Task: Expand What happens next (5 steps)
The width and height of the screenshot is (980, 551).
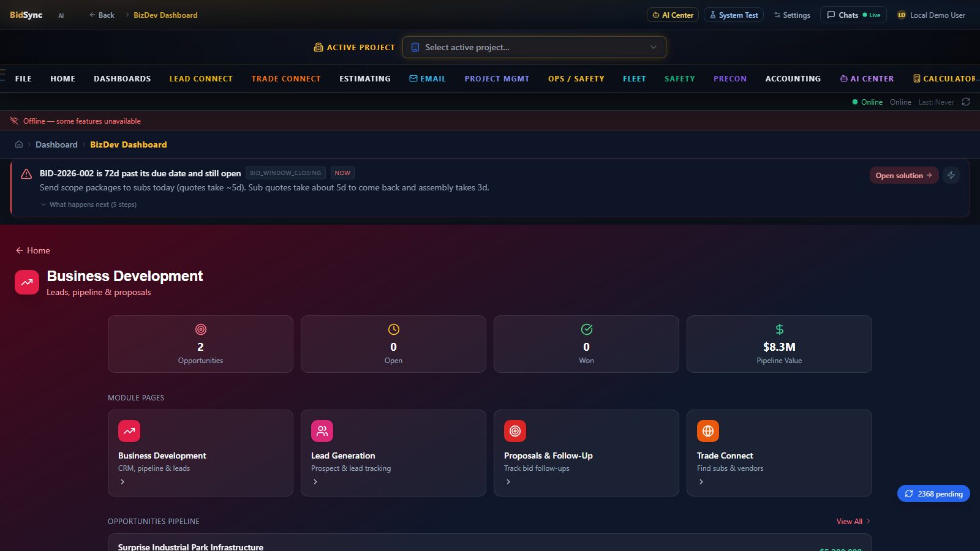Action: click(x=89, y=204)
